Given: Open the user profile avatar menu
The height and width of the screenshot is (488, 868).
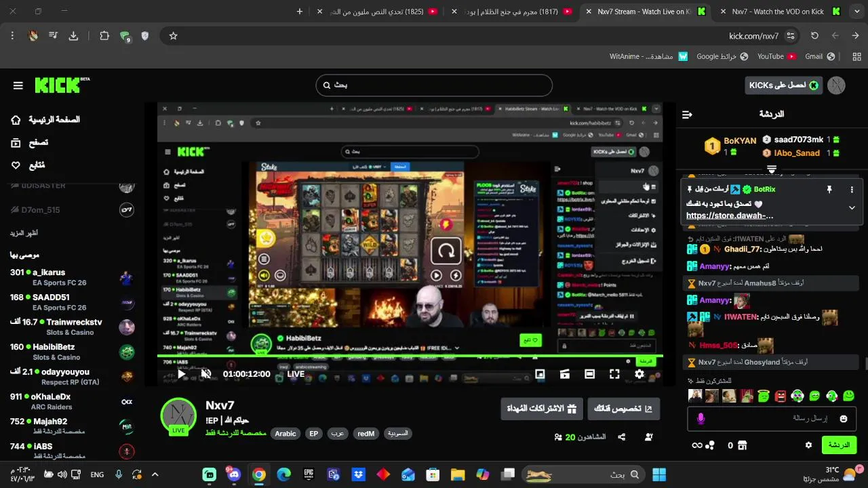Looking at the screenshot, I should click(836, 85).
